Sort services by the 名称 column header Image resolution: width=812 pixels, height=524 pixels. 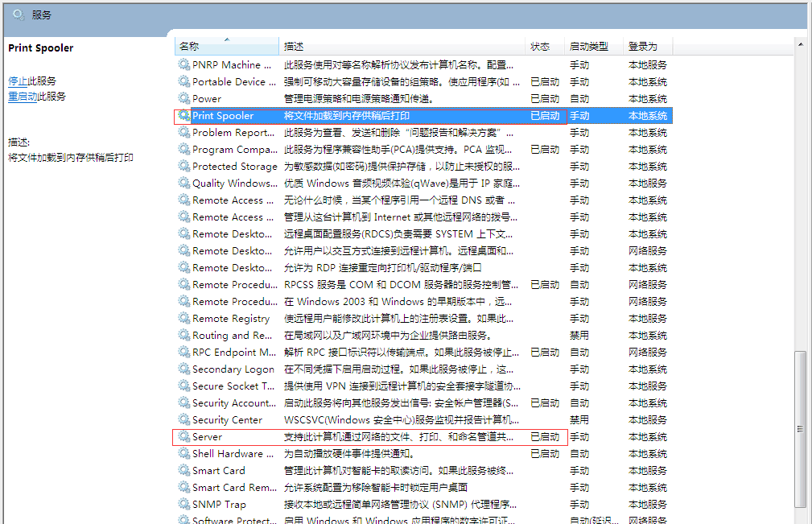coord(227,46)
